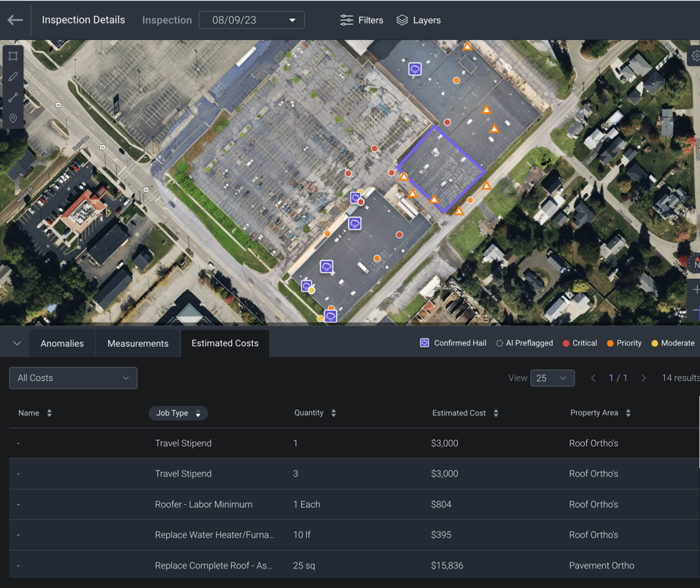Select the distance measurement tool
This screenshot has width=700, height=588.
[12, 97]
